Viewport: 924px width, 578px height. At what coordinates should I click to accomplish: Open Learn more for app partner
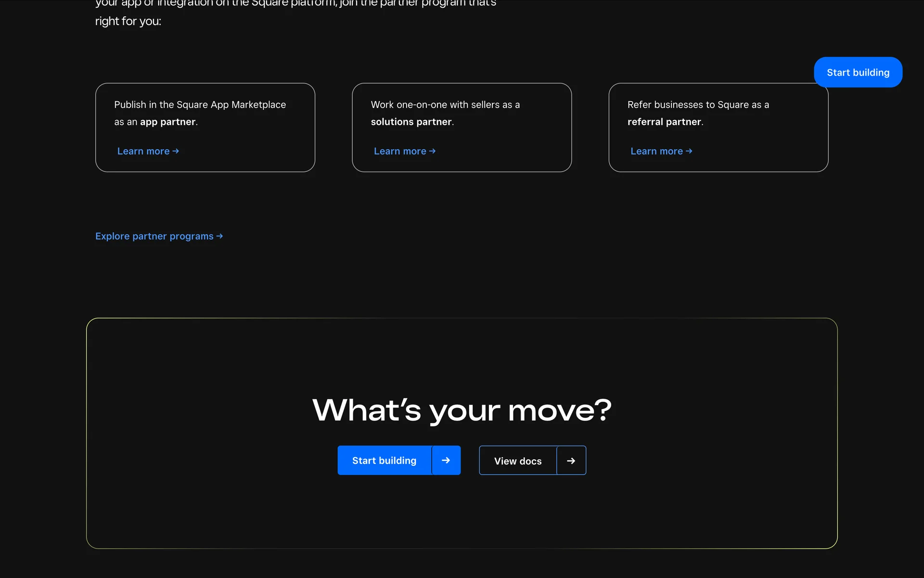pyautogui.click(x=143, y=151)
